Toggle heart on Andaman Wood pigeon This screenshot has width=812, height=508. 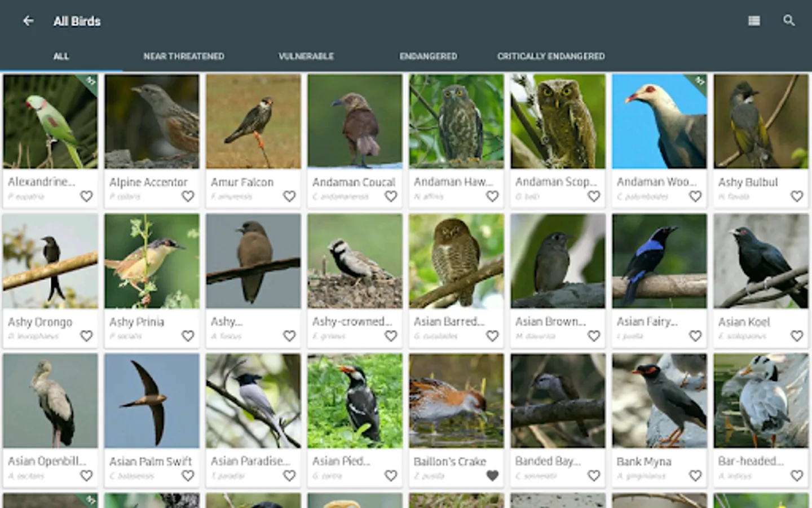coord(695,196)
